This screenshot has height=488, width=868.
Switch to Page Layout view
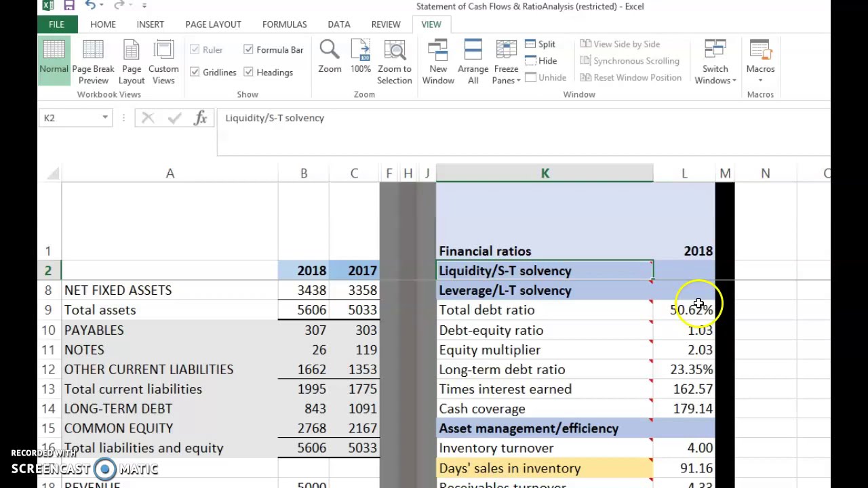click(x=132, y=61)
